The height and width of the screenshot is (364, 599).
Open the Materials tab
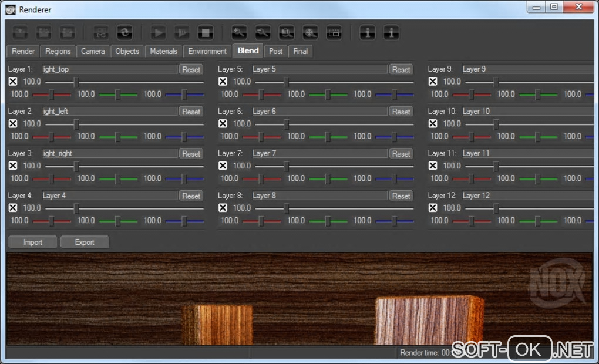(x=163, y=51)
